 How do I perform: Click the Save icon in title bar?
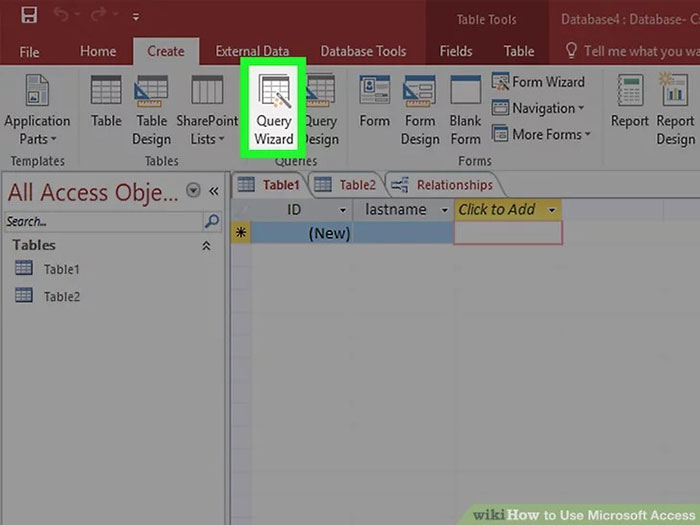[29, 16]
